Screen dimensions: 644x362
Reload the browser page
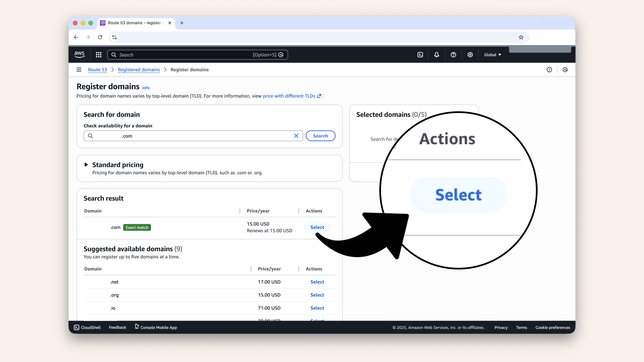tap(100, 37)
